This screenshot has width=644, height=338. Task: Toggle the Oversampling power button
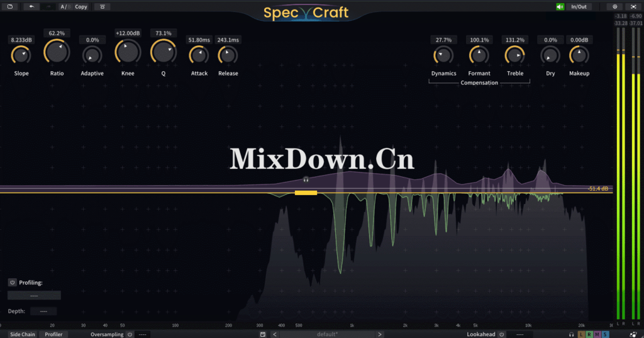130,334
